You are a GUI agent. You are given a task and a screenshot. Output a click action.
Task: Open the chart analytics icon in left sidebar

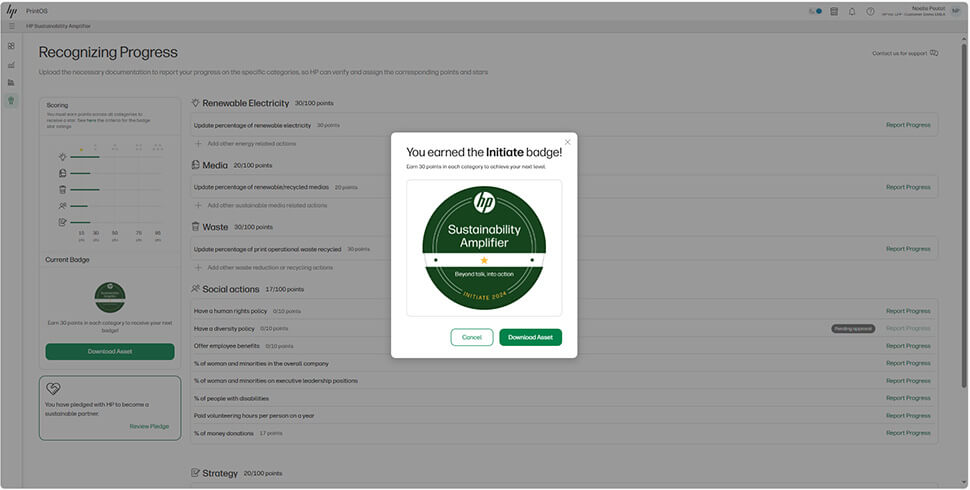coord(11,64)
